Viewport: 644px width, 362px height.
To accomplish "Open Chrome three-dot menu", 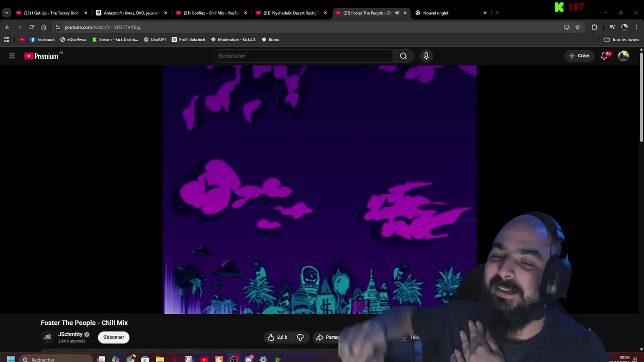I will tap(636, 27).
